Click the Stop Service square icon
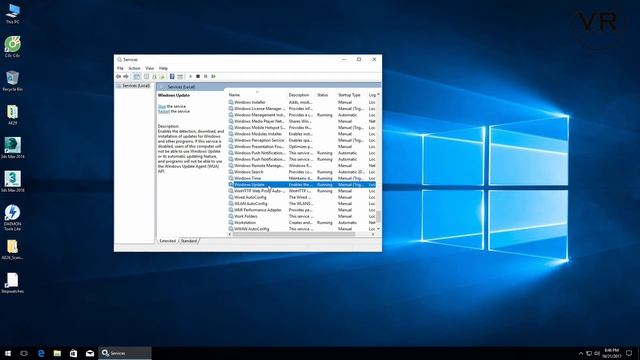Image resolution: width=640 pixels, height=360 pixels. (198, 76)
